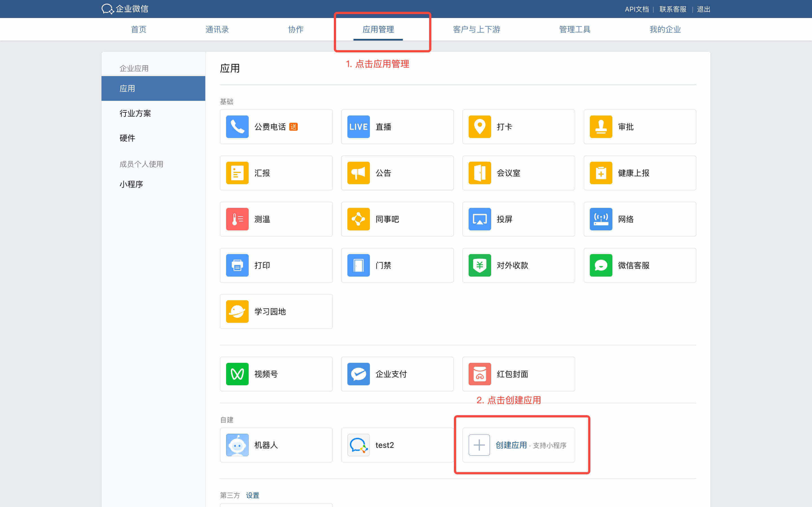Screen dimensions: 812x507
Task: Open the 视频号 app icon
Action: click(x=237, y=374)
